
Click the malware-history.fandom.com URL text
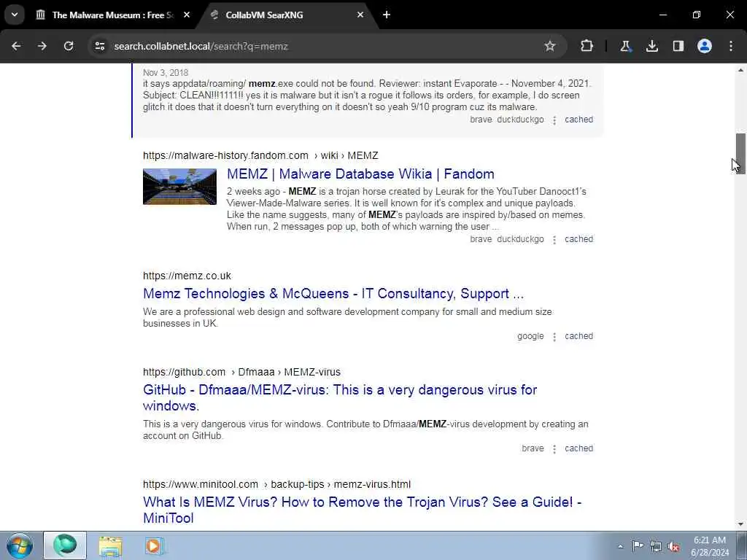coord(260,156)
